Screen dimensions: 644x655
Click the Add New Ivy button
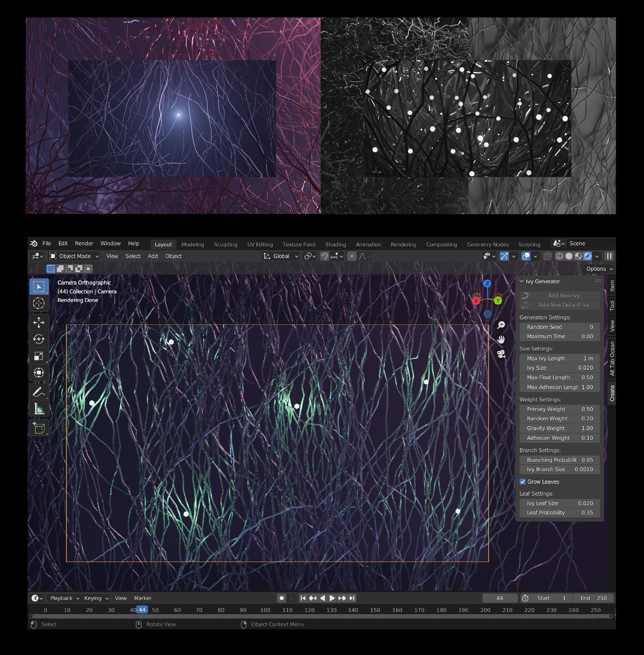[559, 295]
